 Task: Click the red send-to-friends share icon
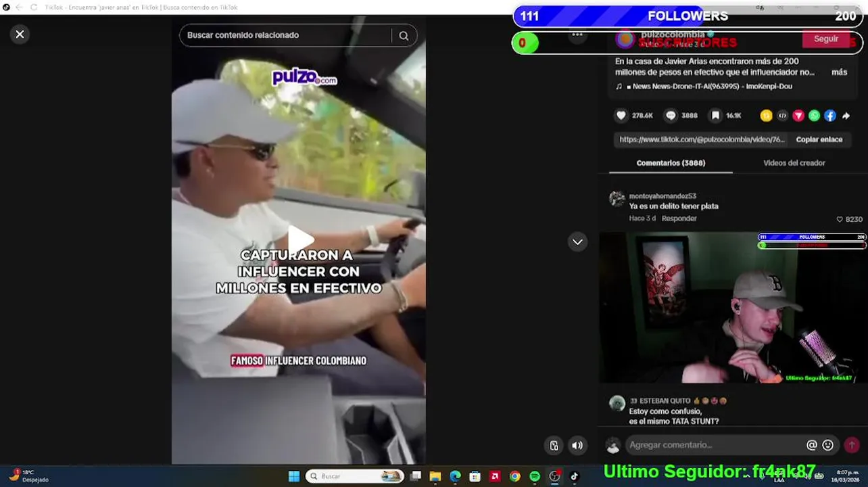tap(798, 116)
